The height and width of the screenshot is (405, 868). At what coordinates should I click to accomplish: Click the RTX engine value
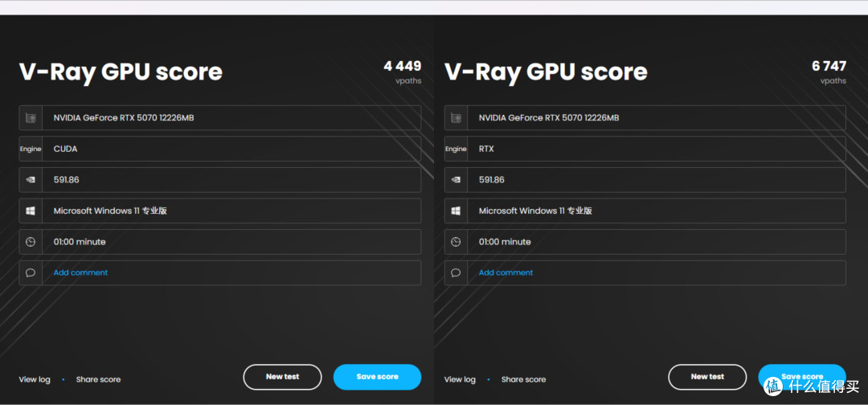[x=486, y=149]
